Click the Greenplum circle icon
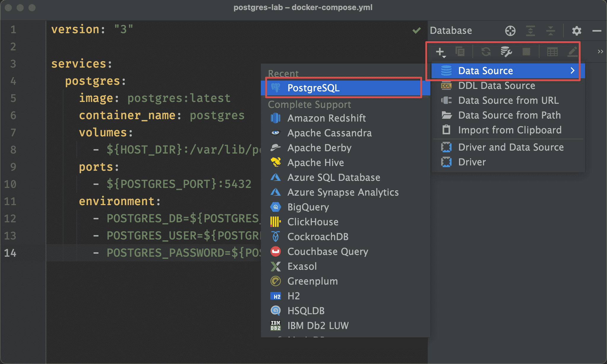 coord(276,281)
